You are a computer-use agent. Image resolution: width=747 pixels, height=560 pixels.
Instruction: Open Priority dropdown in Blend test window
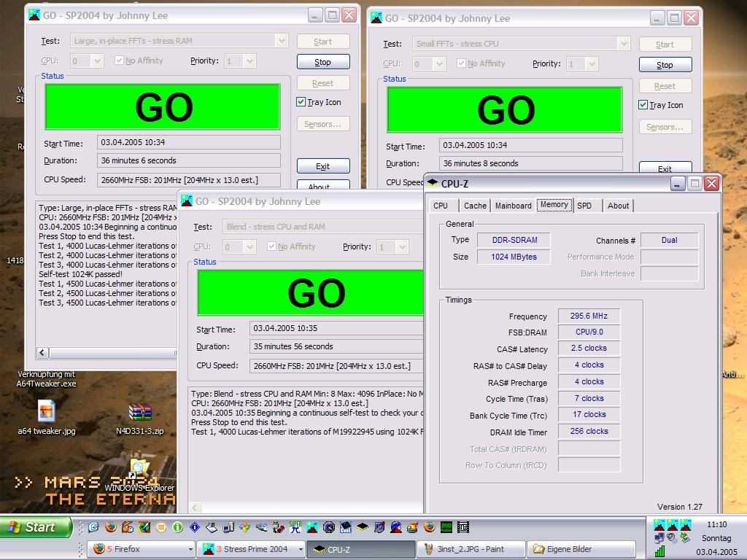coord(402,246)
